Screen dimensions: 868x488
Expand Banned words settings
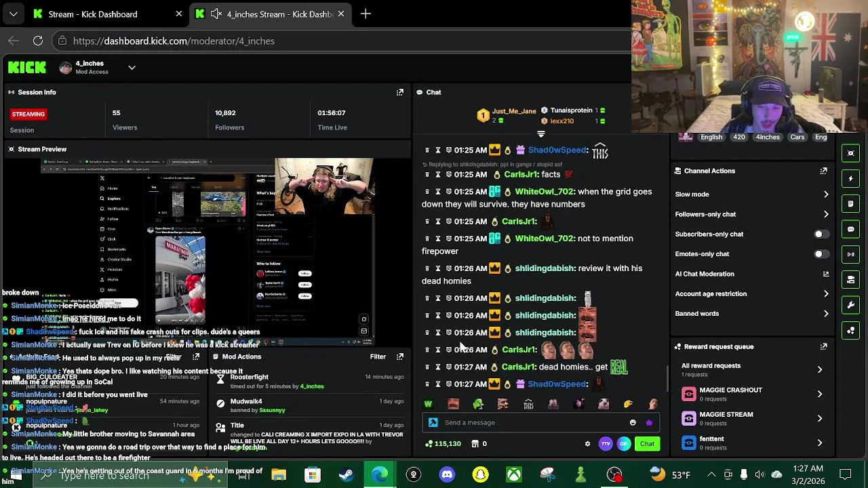[826, 314]
